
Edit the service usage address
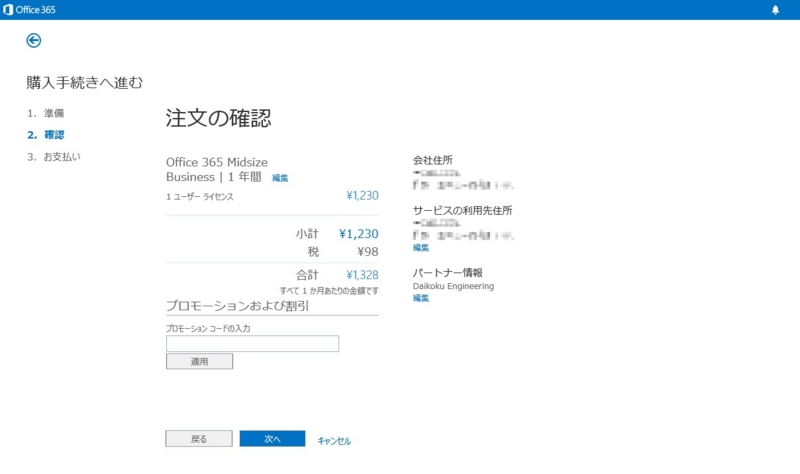(x=421, y=247)
